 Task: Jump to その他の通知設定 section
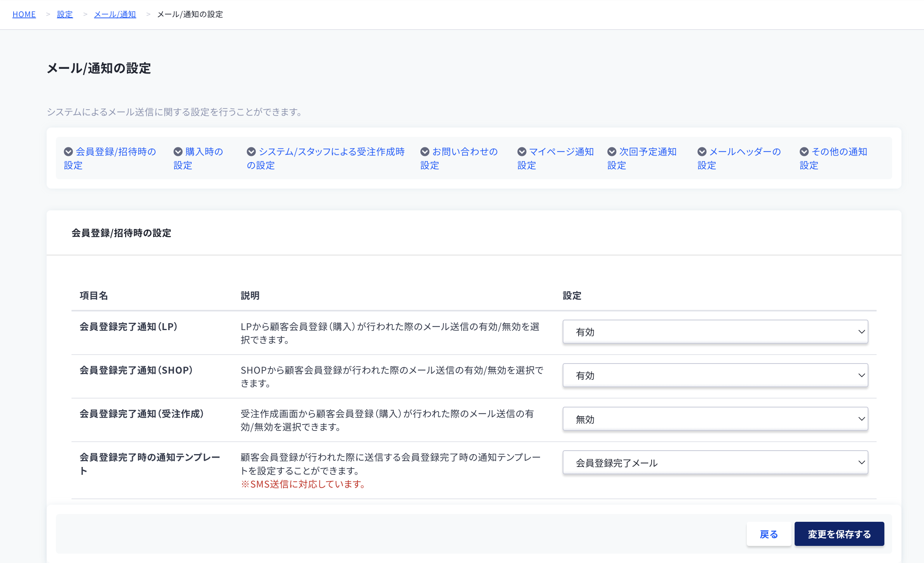point(834,158)
